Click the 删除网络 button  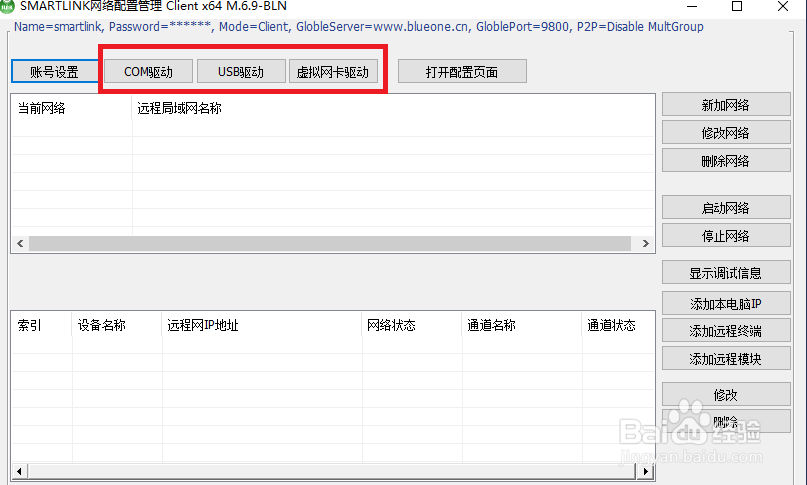click(x=726, y=160)
